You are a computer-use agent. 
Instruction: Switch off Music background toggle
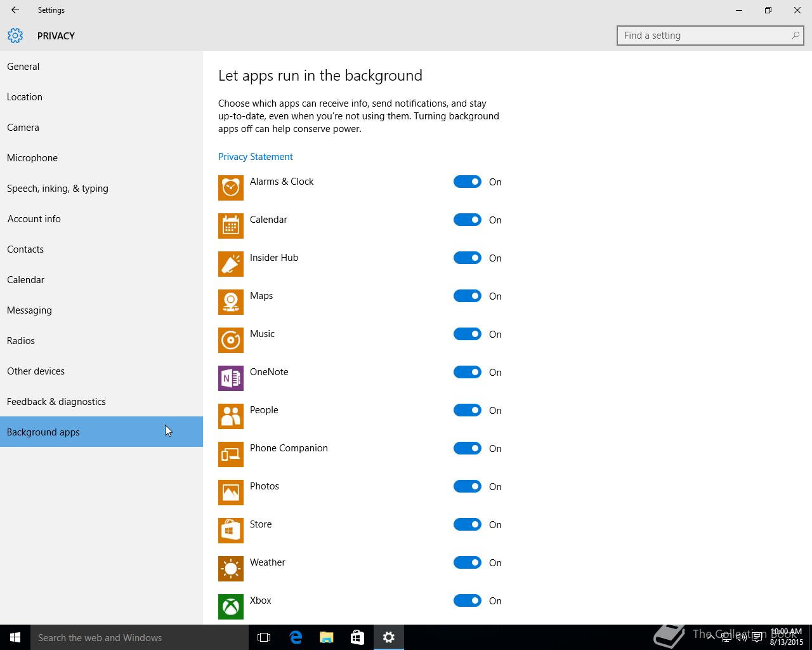(468, 334)
